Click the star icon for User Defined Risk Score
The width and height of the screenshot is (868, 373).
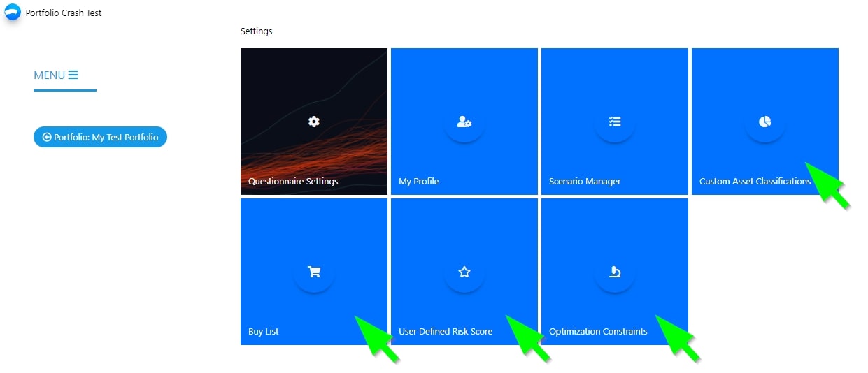pos(464,272)
